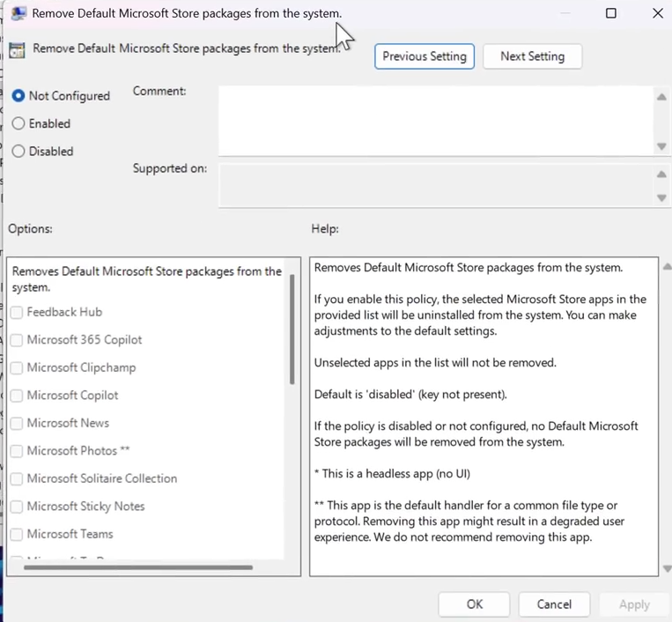Click the policy setting icon beside heading

17,50
